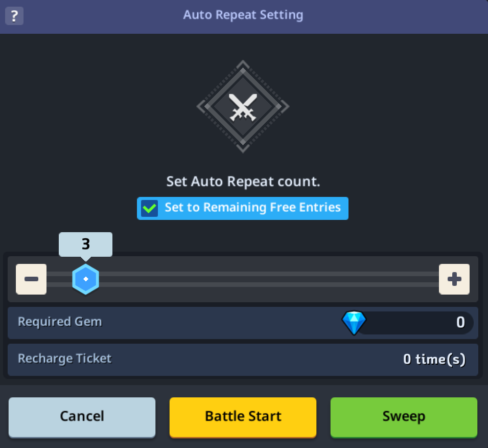This screenshot has width=488, height=448.
Task: Select the count bubble showing 3
Action: tap(85, 244)
